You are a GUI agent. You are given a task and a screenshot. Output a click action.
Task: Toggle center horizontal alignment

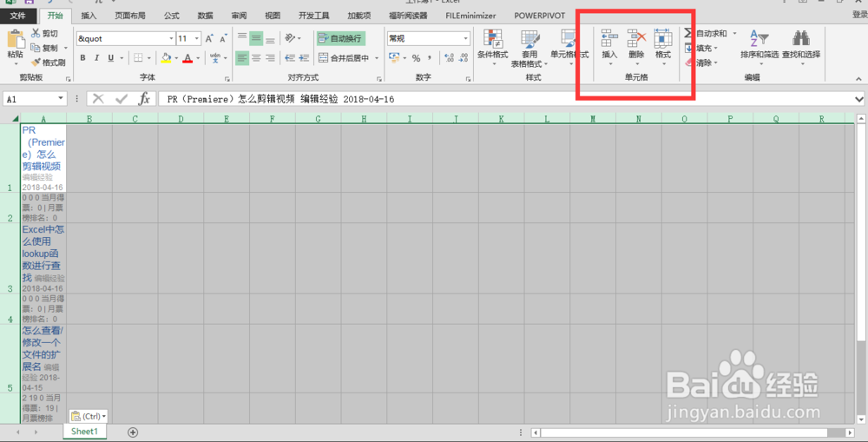tap(256, 57)
